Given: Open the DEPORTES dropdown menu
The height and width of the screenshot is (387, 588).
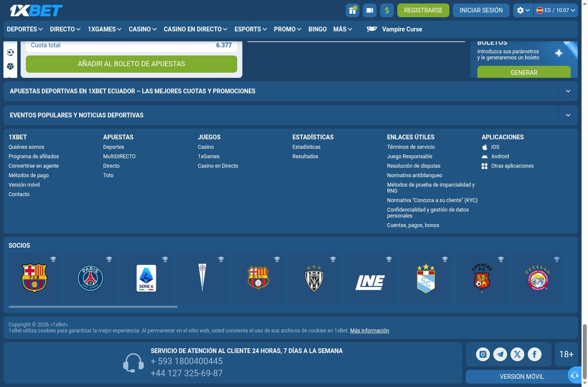Looking at the screenshot, I should pyautogui.click(x=25, y=29).
